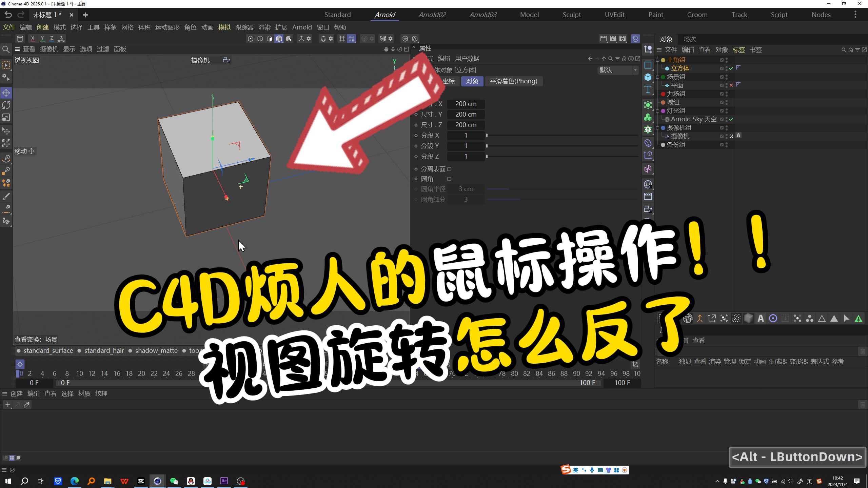Toggle the grid workplane icon
The image size is (868, 488).
coord(342,38)
